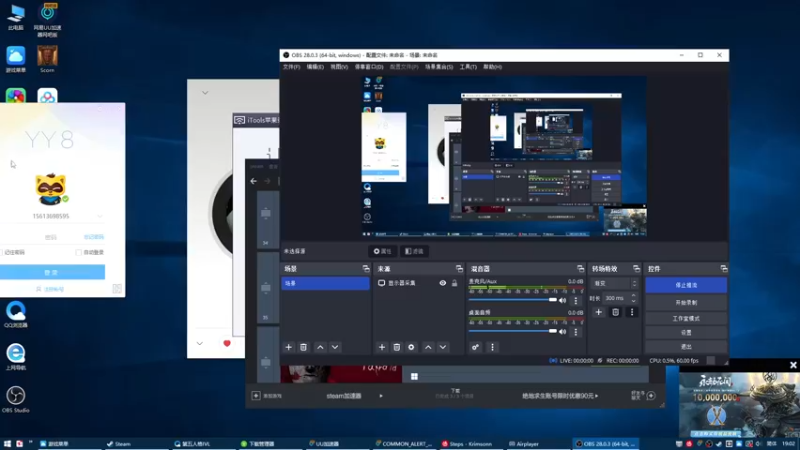The height and width of the screenshot is (450, 800).
Task: Click the forgot password link in YY
Action: click(93, 237)
